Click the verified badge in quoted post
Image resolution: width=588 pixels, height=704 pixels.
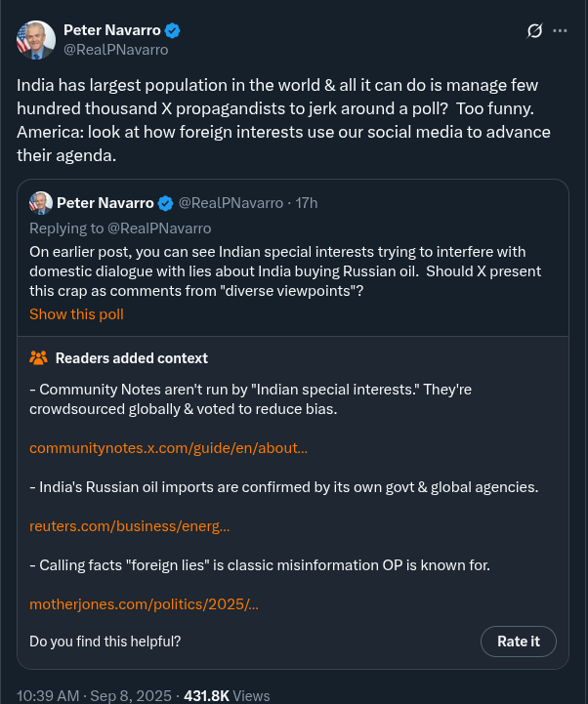[165, 203]
